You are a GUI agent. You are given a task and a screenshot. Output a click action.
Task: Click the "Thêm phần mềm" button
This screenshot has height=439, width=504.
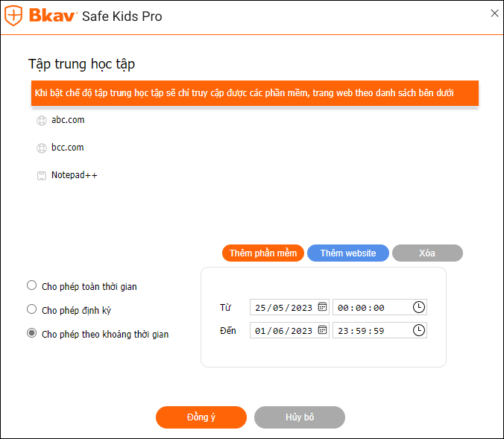[263, 253]
